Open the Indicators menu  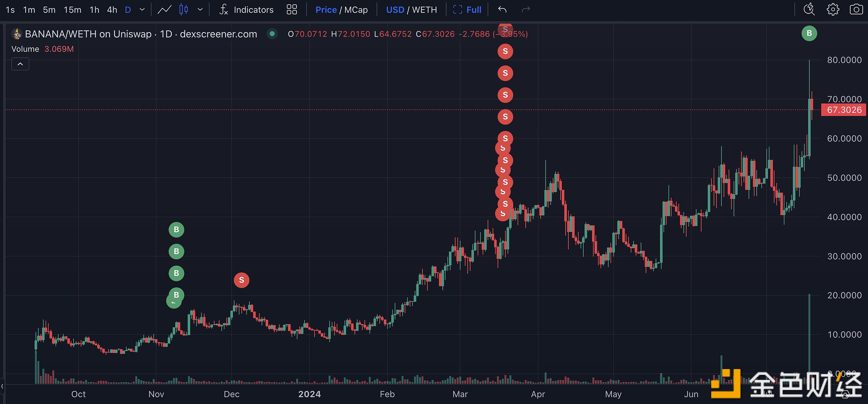246,10
